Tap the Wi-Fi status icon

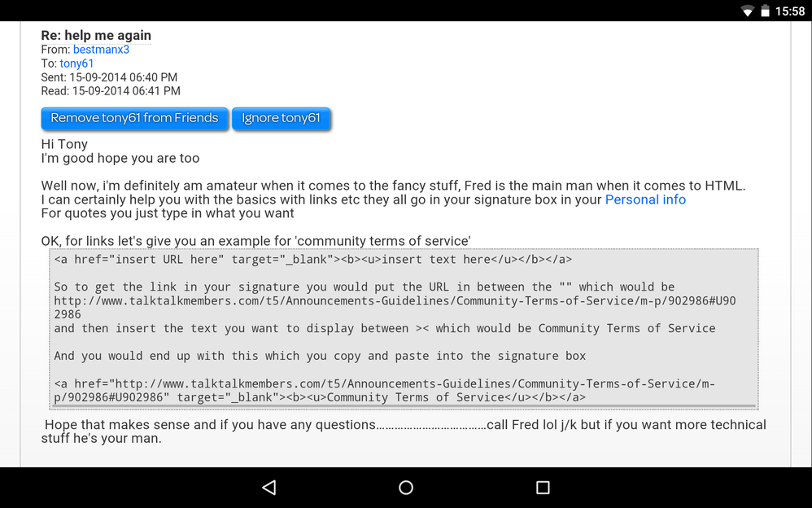click(x=747, y=11)
